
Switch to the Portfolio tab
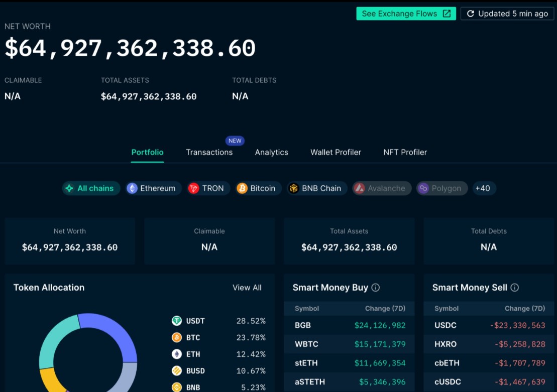[148, 152]
